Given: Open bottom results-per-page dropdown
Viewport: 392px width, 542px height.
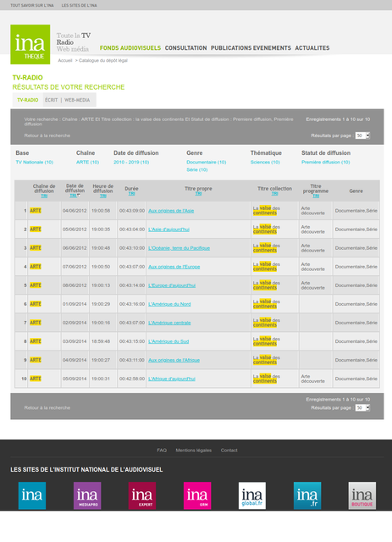Looking at the screenshot, I should point(362,408).
